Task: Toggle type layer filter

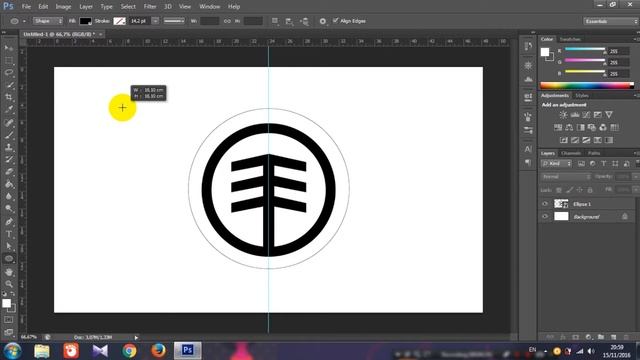Action: (604, 164)
